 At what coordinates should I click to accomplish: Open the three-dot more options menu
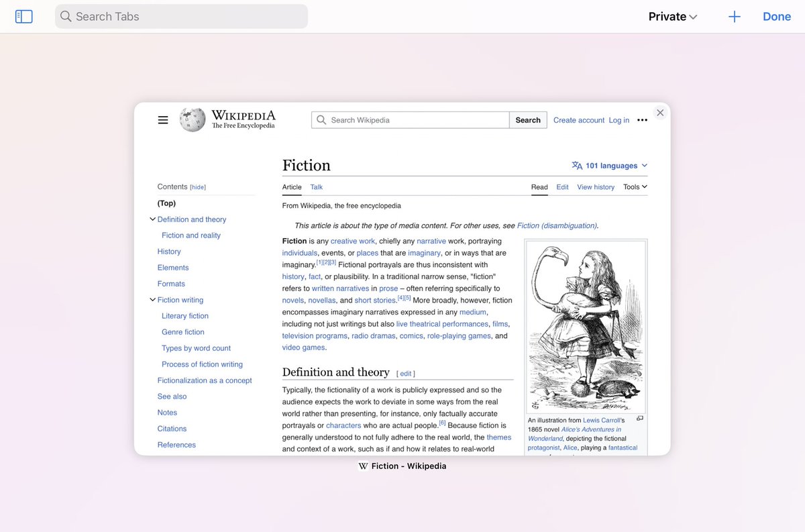(642, 120)
